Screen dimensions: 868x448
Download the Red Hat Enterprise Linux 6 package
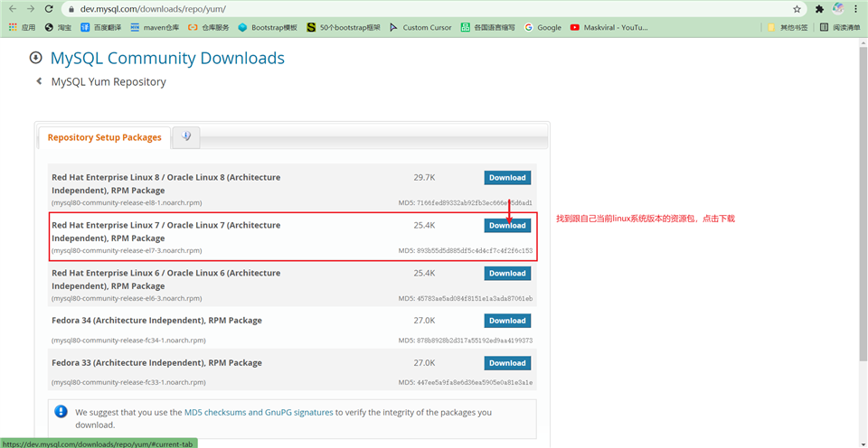point(507,273)
